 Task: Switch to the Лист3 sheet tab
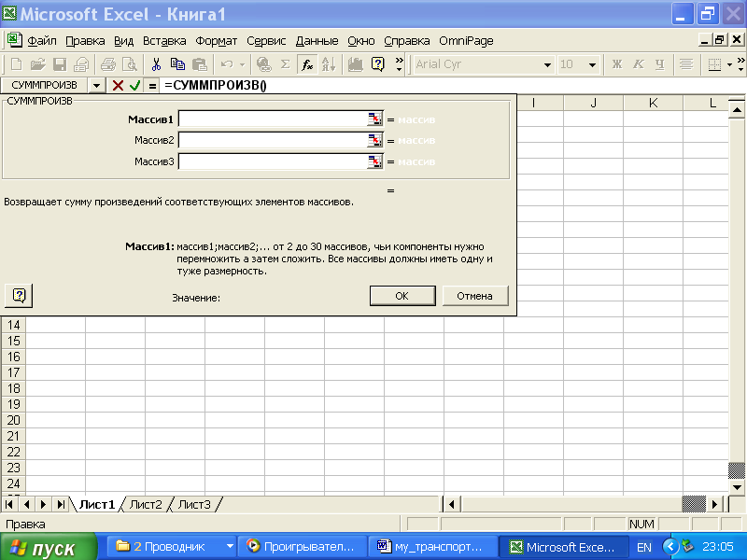tap(194, 504)
